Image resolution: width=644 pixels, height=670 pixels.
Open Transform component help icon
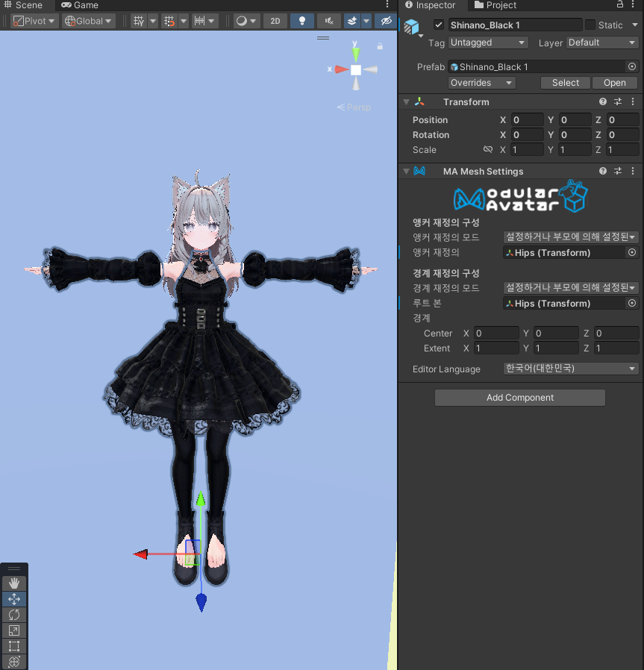click(603, 101)
